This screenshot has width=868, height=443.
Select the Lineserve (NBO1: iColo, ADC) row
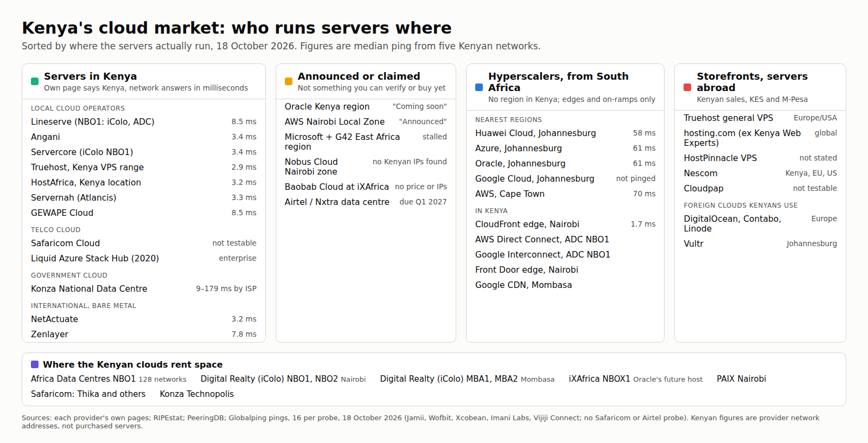[144, 121]
